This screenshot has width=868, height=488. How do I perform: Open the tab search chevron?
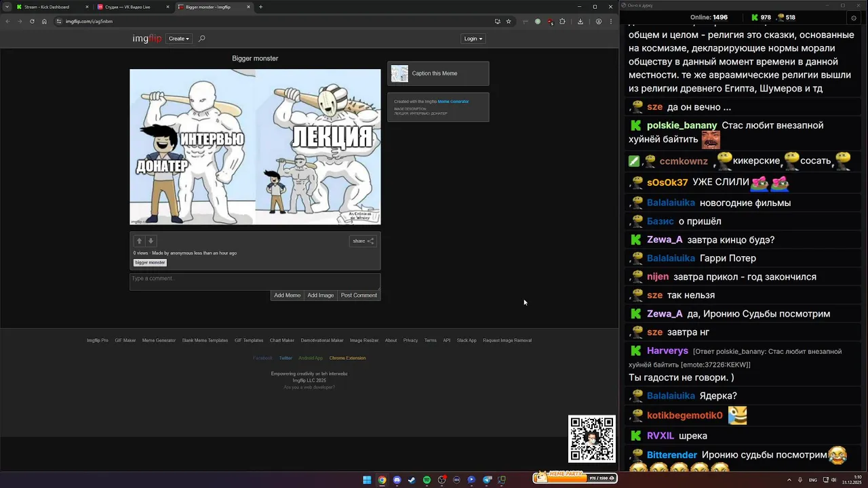pos(7,7)
